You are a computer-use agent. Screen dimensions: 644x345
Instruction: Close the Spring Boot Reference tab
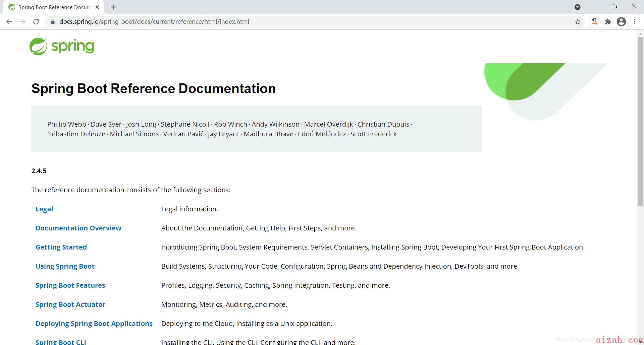click(x=97, y=7)
